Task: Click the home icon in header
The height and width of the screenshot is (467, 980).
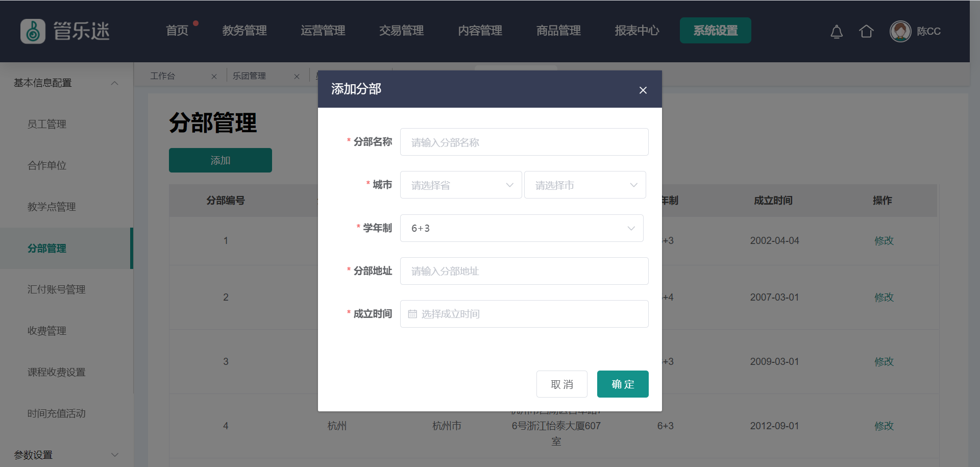Action: point(866,32)
